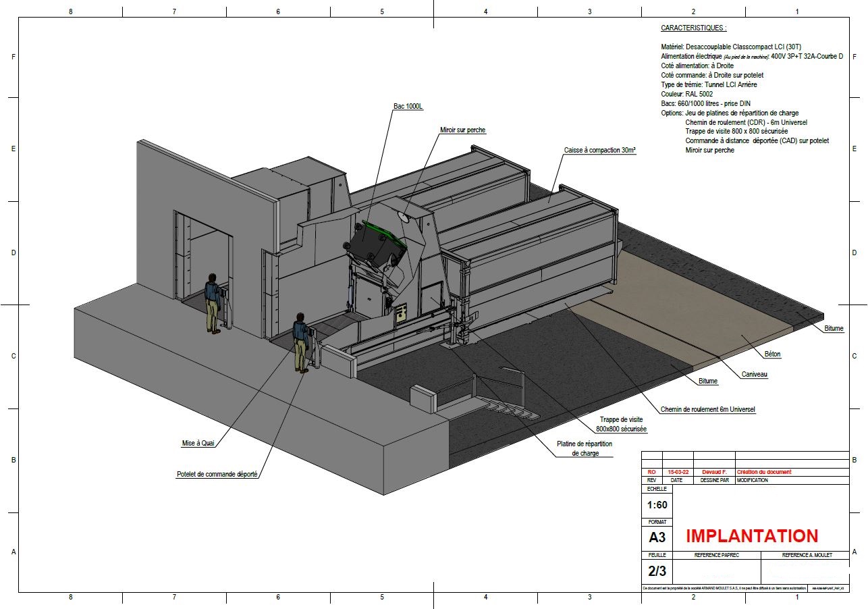The height and width of the screenshot is (609, 868).
Task: Click the "Caniveau" callout text
Action: coord(754,374)
